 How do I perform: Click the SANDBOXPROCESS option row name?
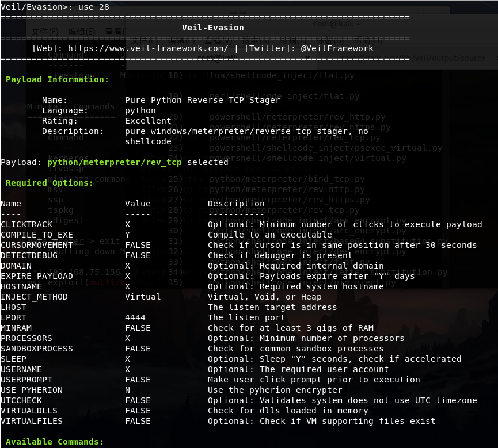coord(36,349)
